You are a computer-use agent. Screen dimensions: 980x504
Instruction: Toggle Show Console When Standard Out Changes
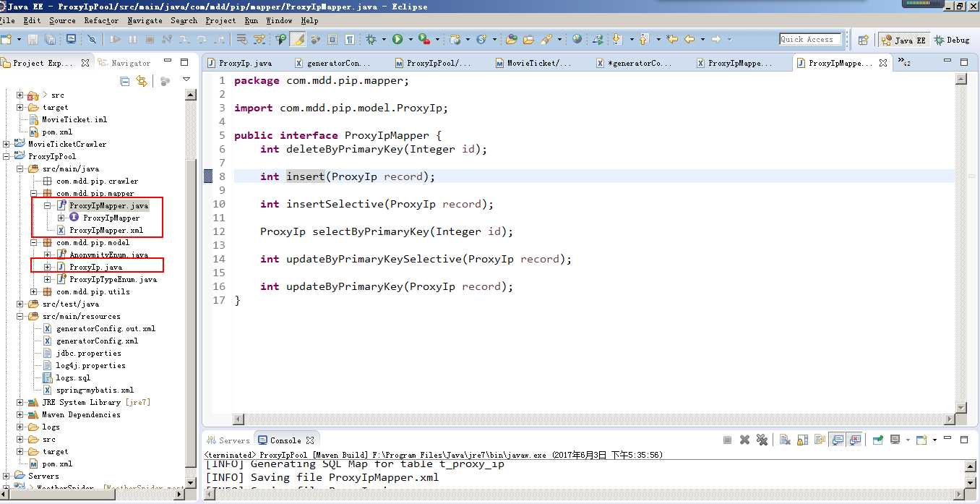pyautogui.click(x=836, y=440)
